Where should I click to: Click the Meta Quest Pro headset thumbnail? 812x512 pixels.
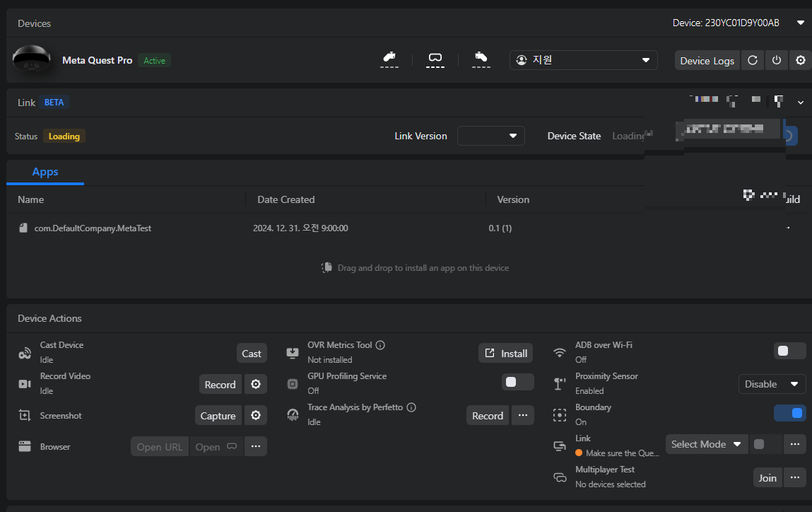(x=32, y=59)
